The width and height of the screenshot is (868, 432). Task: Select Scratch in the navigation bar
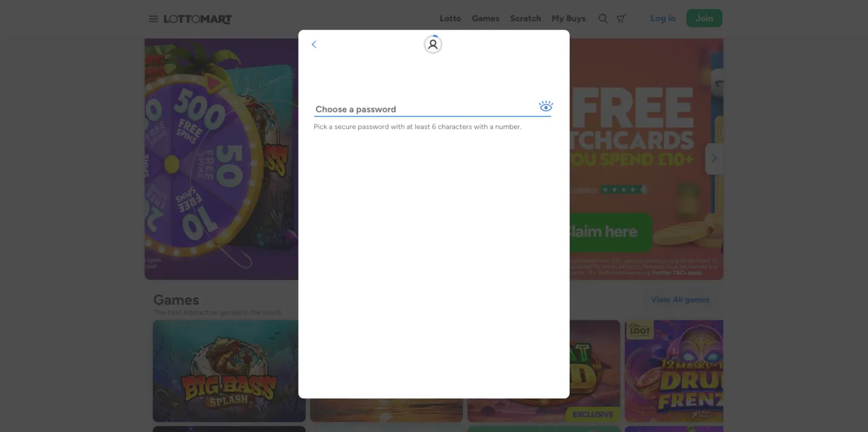tap(525, 19)
